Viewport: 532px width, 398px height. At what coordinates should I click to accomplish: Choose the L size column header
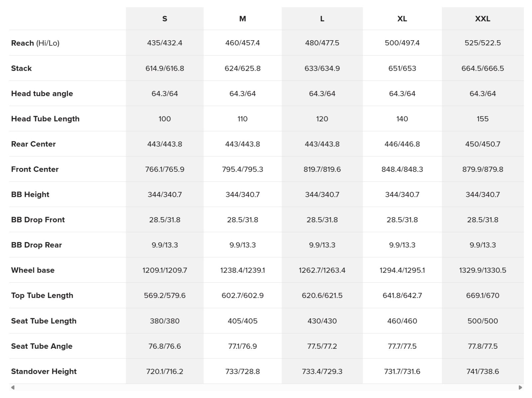click(322, 19)
